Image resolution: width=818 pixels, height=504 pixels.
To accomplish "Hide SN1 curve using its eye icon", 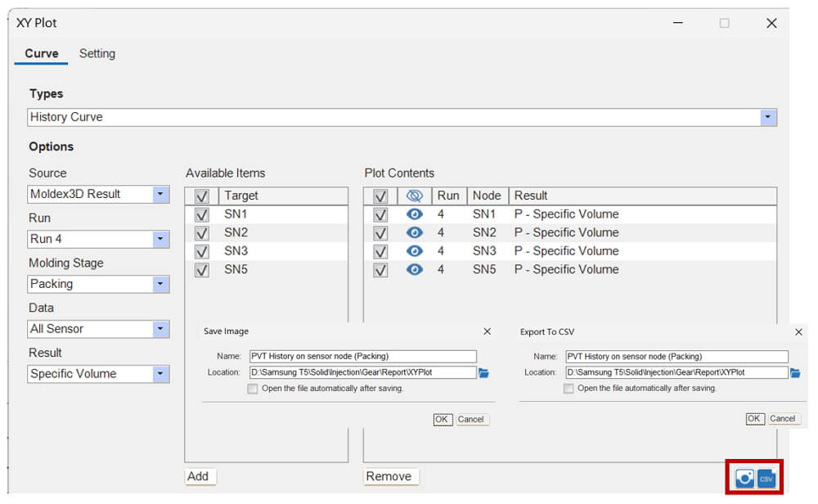I will [415, 214].
